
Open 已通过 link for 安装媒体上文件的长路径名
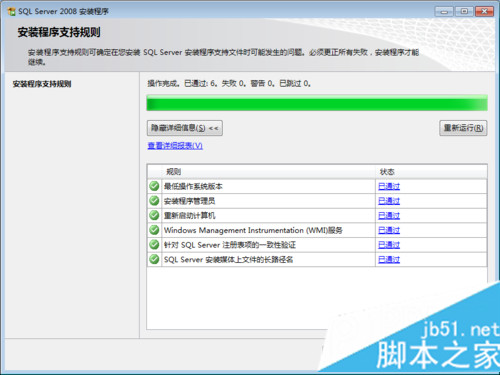point(389,260)
